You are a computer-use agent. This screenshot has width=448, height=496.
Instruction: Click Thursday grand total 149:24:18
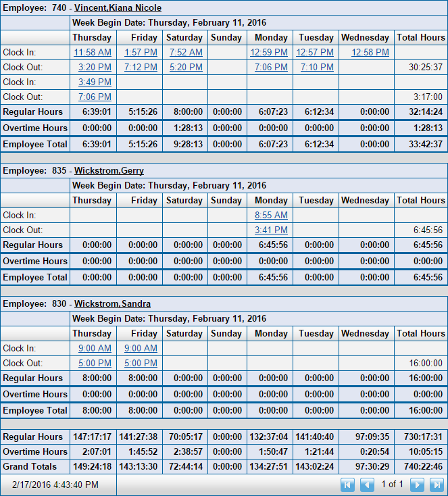tap(93, 467)
